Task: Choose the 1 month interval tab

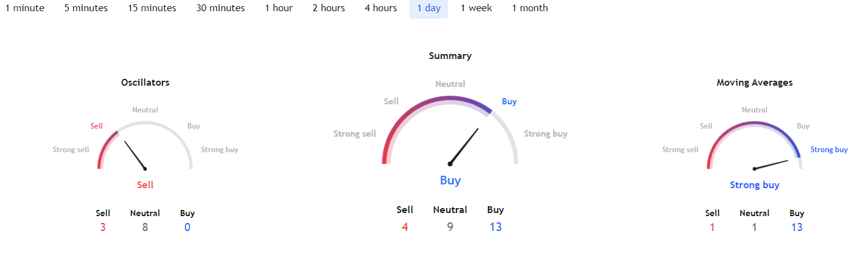Action: (530, 8)
